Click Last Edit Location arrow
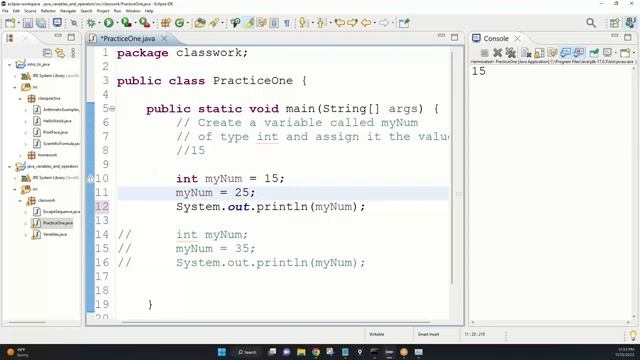This screenshot has width=640, height=360. [x=340, y=23]
